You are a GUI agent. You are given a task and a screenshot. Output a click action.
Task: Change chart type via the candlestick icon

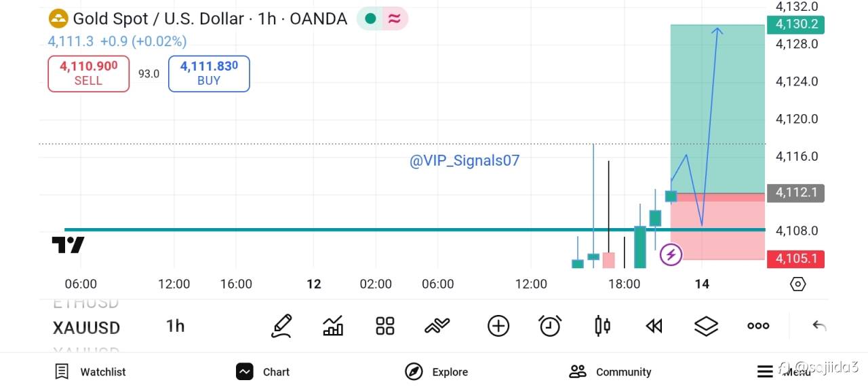[x=601, y=327]
